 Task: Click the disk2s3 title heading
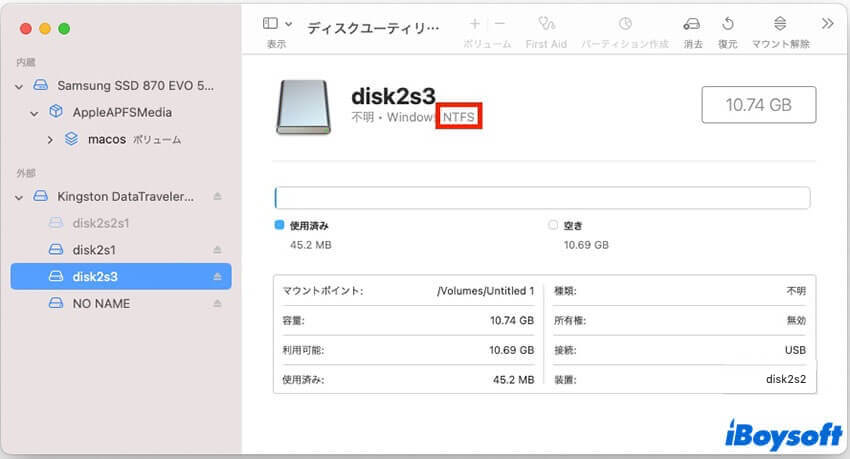(394, 96)
